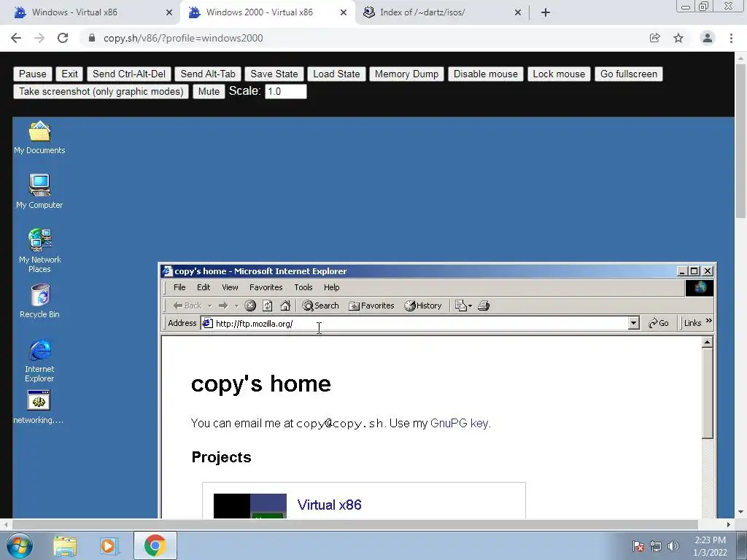Click the Memory Dump button
Screen dimensions: 747x560
(x=406, y=74)
